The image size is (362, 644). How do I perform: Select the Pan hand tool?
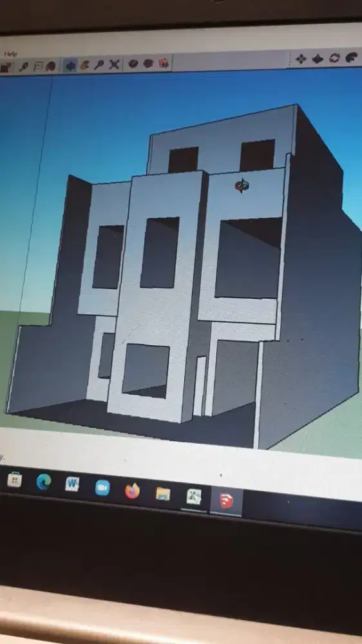[85, 65]
